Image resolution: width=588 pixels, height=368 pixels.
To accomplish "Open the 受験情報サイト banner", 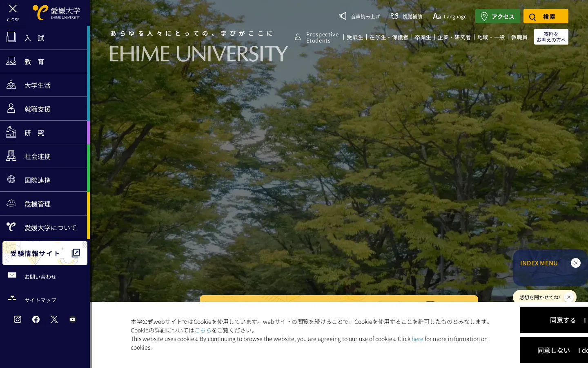I will [x=45, y=253].
